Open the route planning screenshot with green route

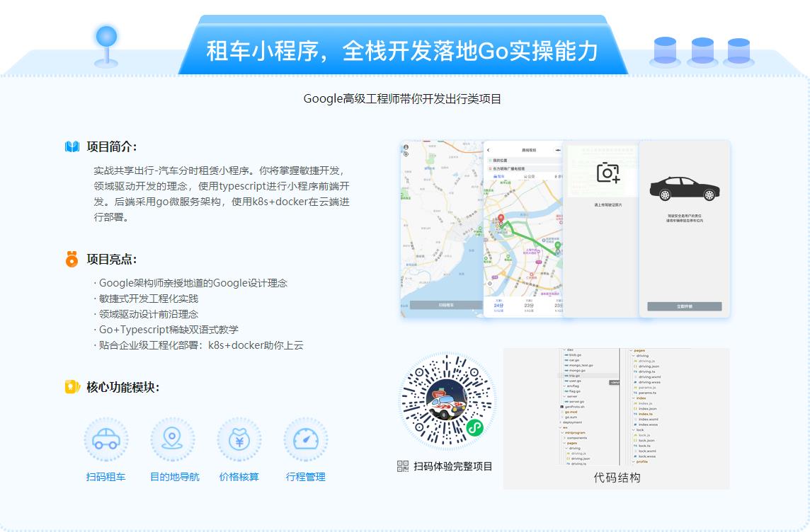coord(523,229)
